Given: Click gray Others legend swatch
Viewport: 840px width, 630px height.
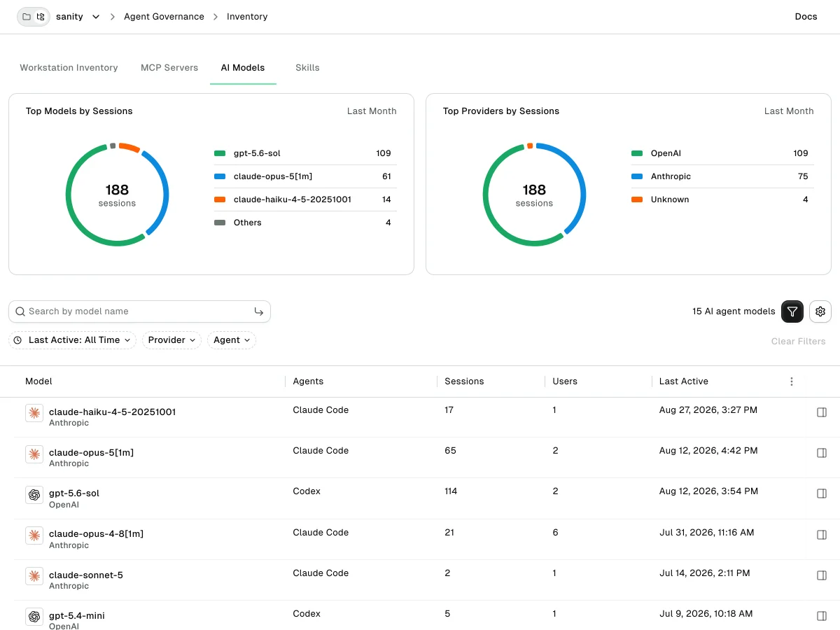Looking at the screenshot, I should 220,223.
